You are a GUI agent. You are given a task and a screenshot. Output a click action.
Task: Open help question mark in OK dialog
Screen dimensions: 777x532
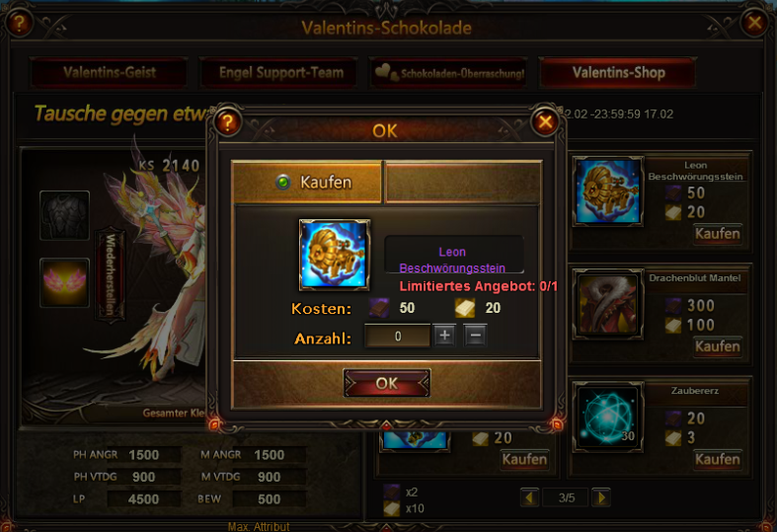point(227,121)
